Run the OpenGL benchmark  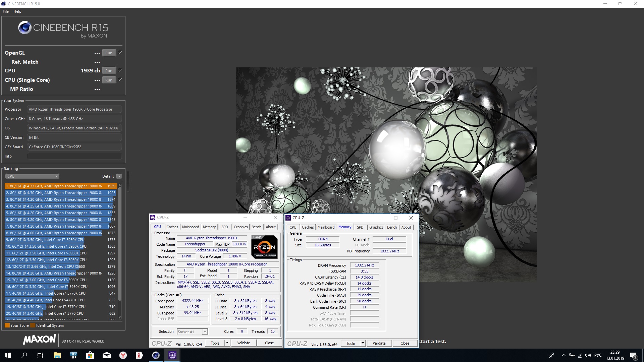(x=109, y=53)
